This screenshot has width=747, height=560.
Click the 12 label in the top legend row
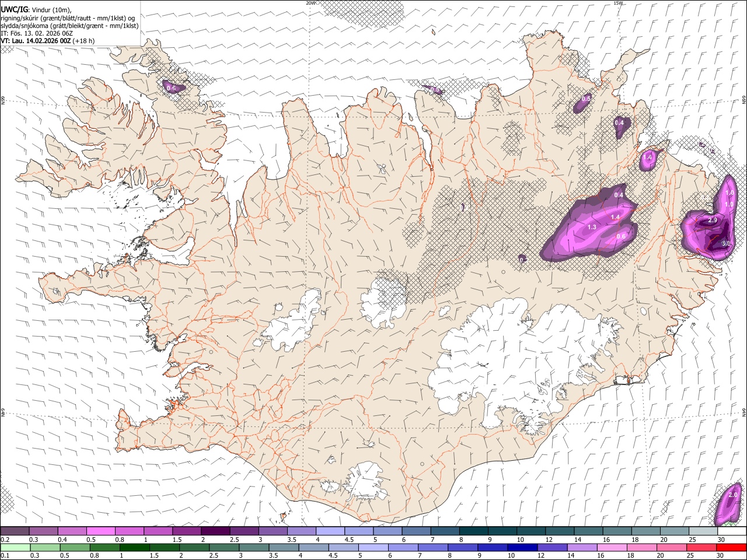[x=548, y=540]
